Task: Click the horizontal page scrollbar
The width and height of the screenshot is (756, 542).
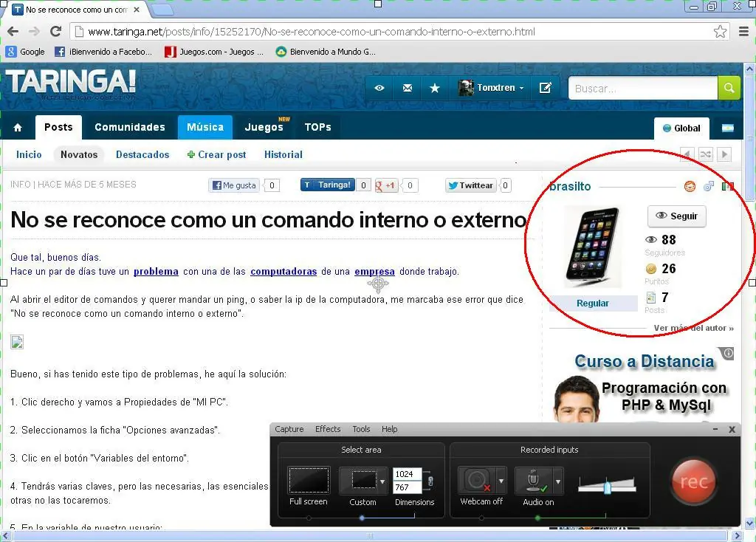Action: click(370, 536)
